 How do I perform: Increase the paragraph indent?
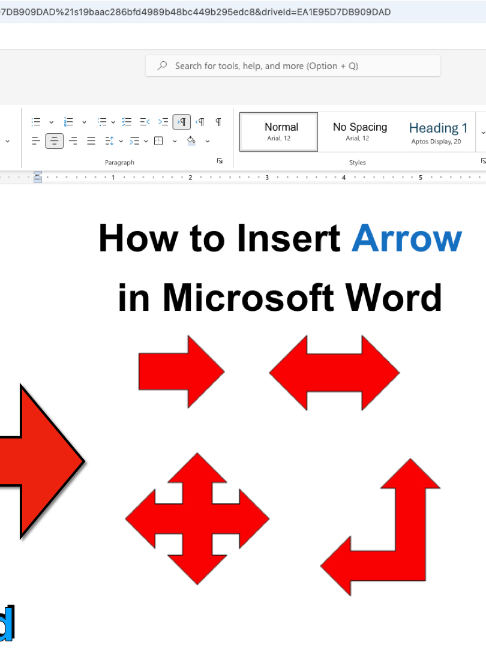point(163,122)
